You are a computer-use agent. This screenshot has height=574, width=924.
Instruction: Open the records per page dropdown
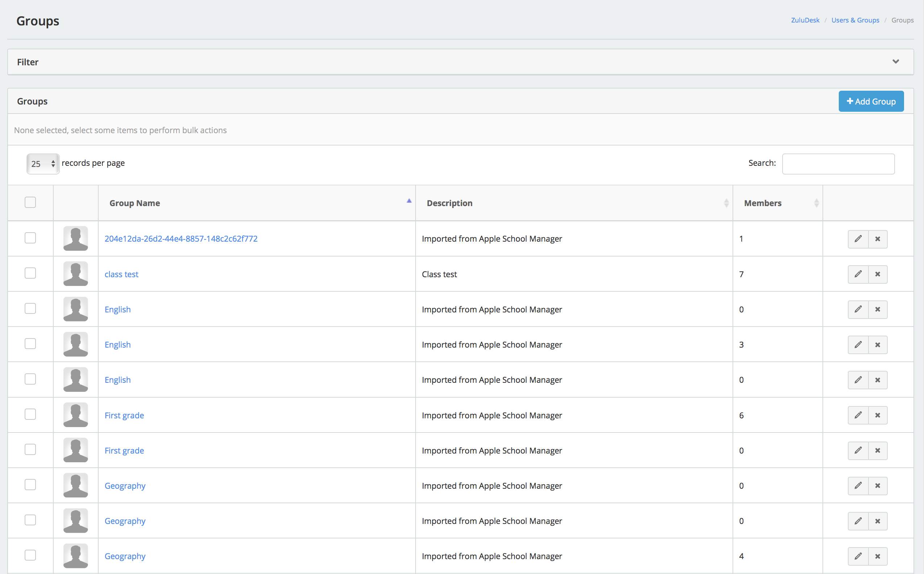point(43,164)
